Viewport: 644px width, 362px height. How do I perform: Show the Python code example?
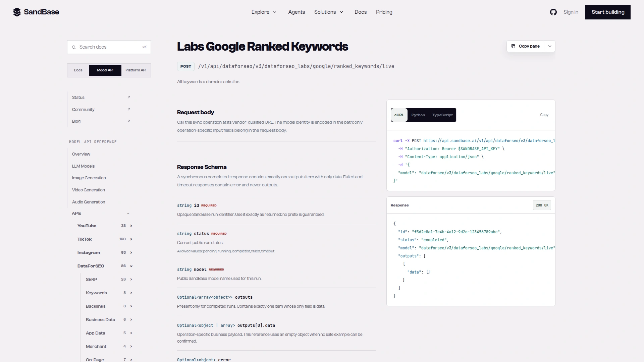pyautogui.click(x=418, y=115)
